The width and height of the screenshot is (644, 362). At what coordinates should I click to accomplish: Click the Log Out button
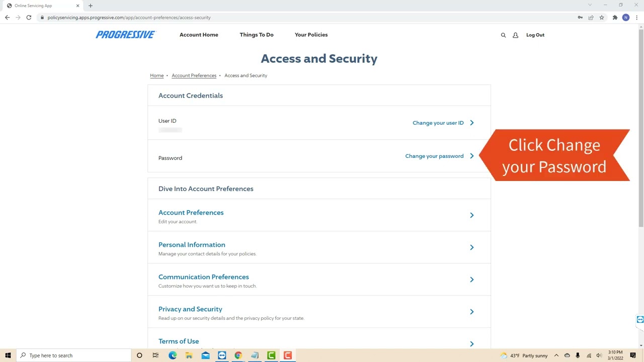click(535, 35)
